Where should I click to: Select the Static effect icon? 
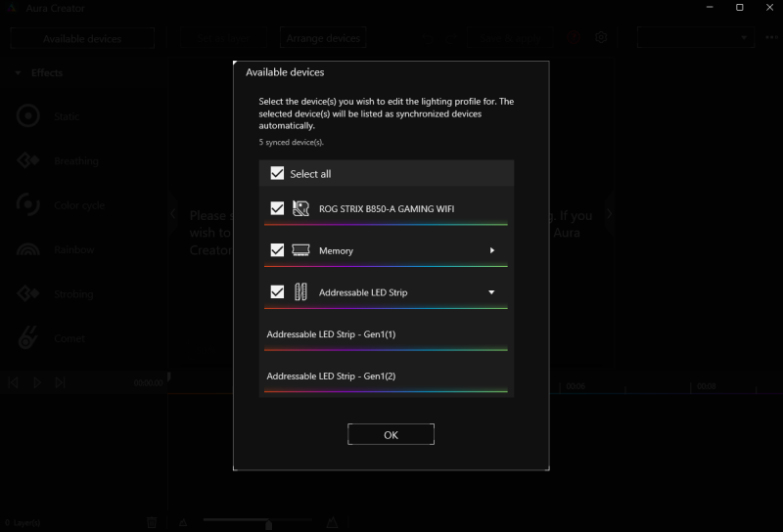[28, 115]
